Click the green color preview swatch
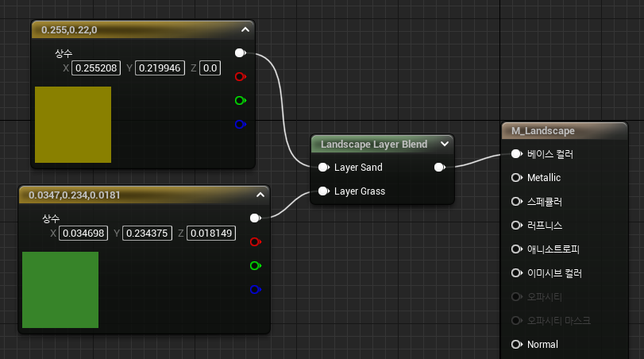The width and height of the screenshot is (644, 359). point(60,290)
